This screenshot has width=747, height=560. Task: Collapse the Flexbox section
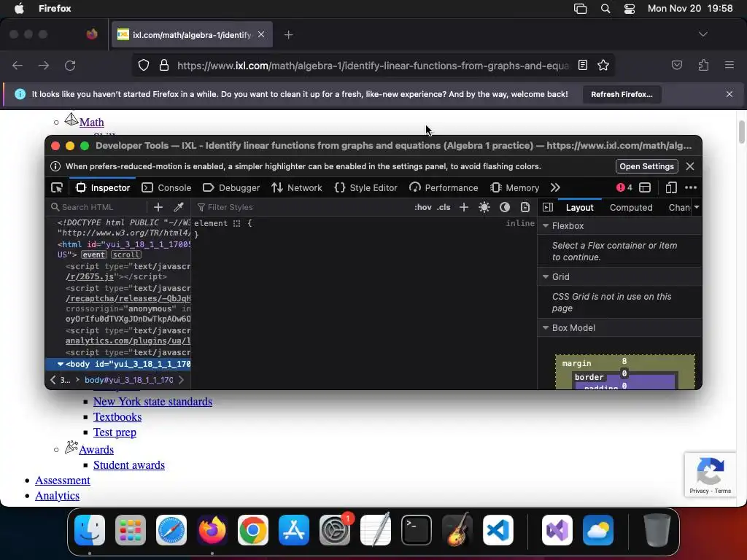click(546, 226)
